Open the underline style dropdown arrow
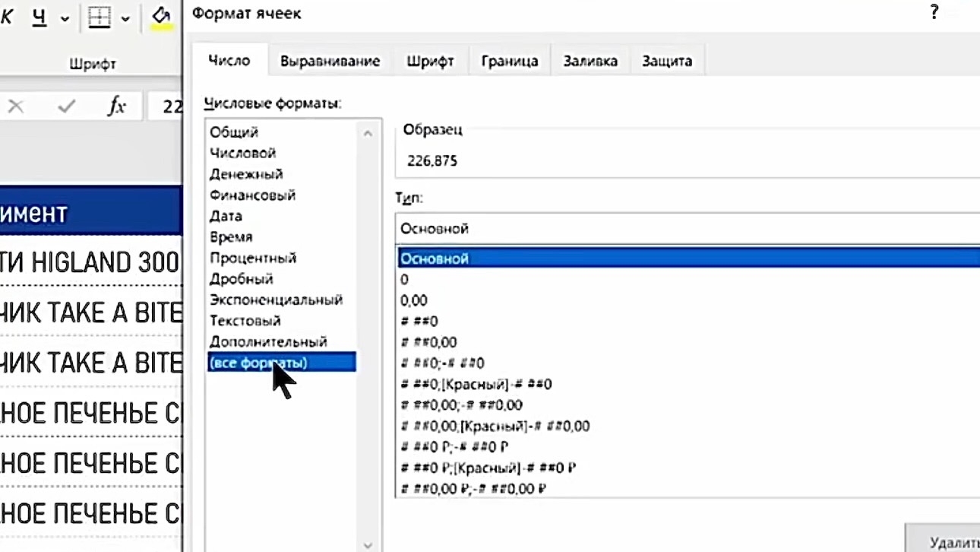The height and width of the screenshot is (552, 980). 65,18
